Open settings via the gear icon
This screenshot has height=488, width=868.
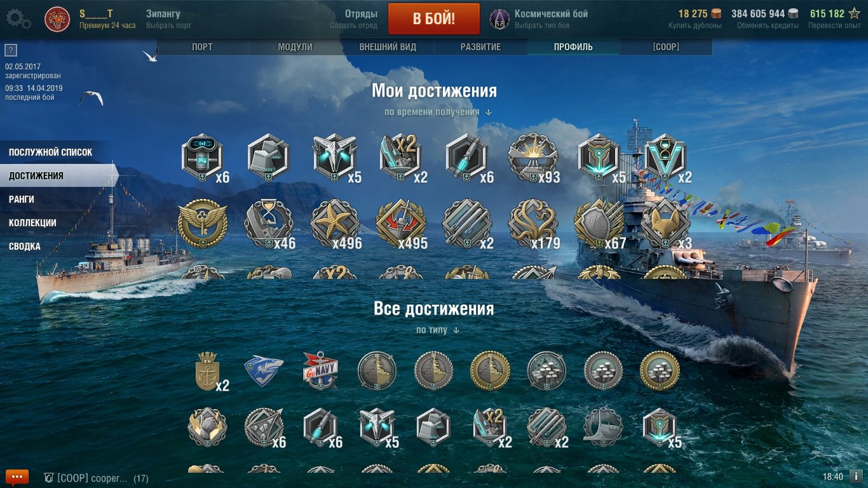pyautogui.click(x=18, y=19)
